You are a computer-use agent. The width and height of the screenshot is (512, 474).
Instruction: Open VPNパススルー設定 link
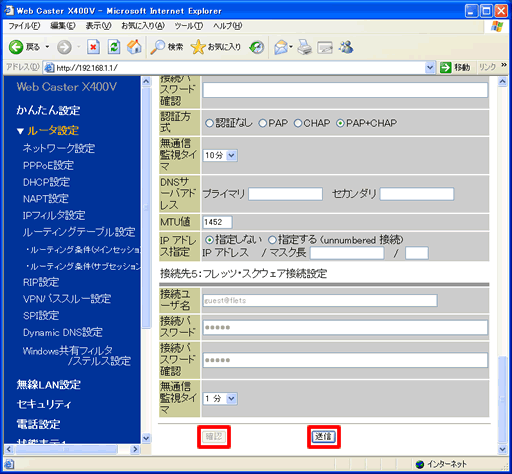point(67,299)
